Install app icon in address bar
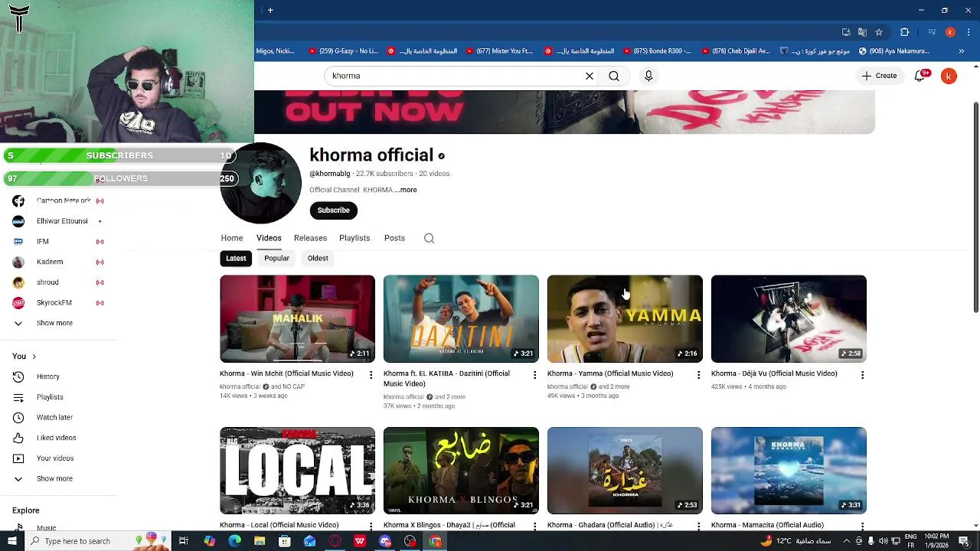 [x=846, y=32]
